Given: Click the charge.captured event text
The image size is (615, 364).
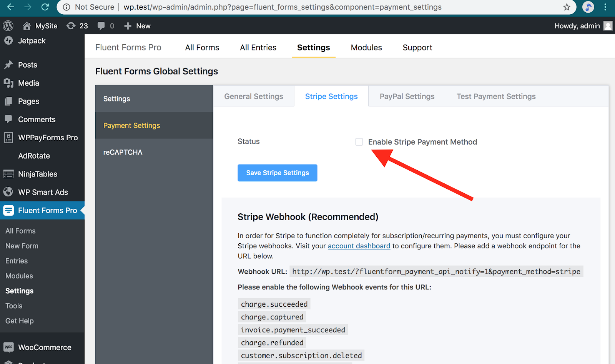Looking at the screenshot, I should coord(272,317).
